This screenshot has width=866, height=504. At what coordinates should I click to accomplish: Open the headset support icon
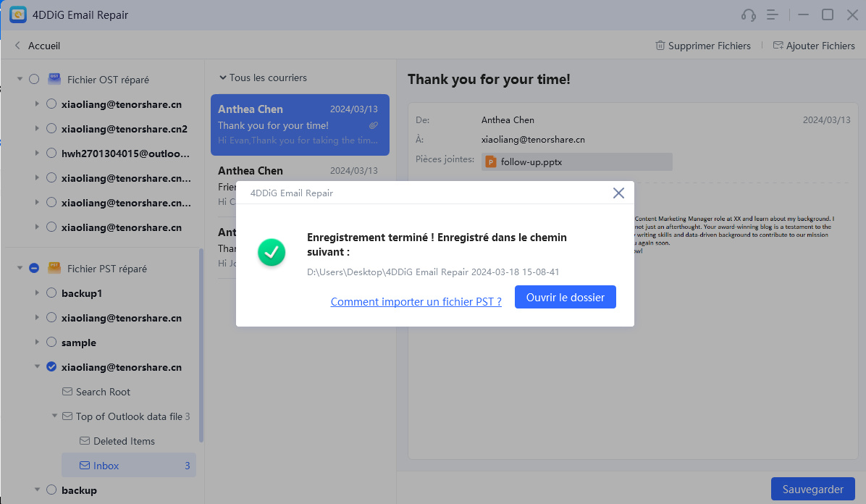749,15
